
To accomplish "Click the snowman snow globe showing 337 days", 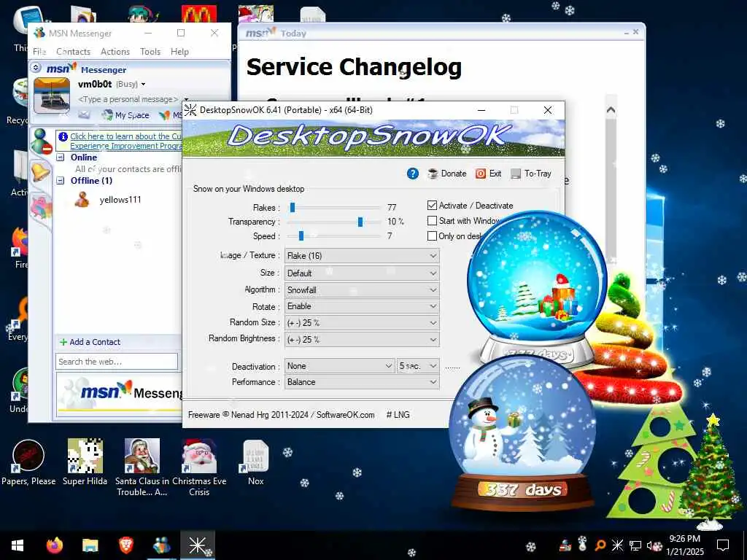I will click(x=522, y=433).
